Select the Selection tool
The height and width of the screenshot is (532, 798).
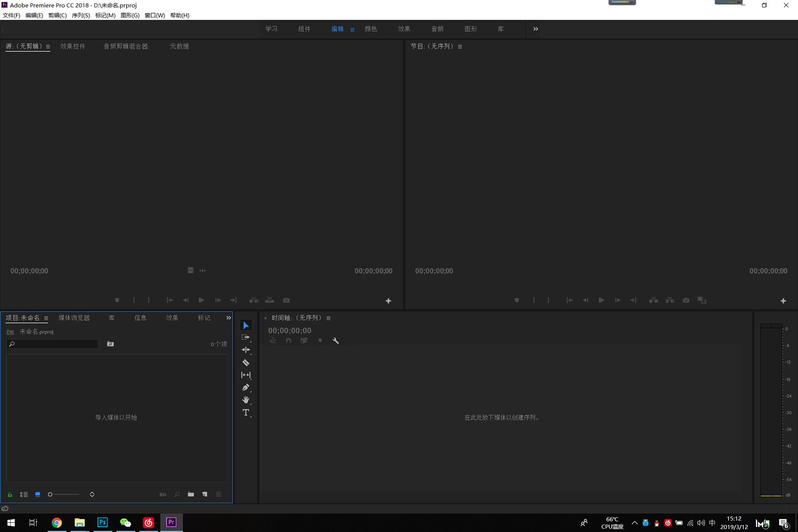[x=246, y=325]
